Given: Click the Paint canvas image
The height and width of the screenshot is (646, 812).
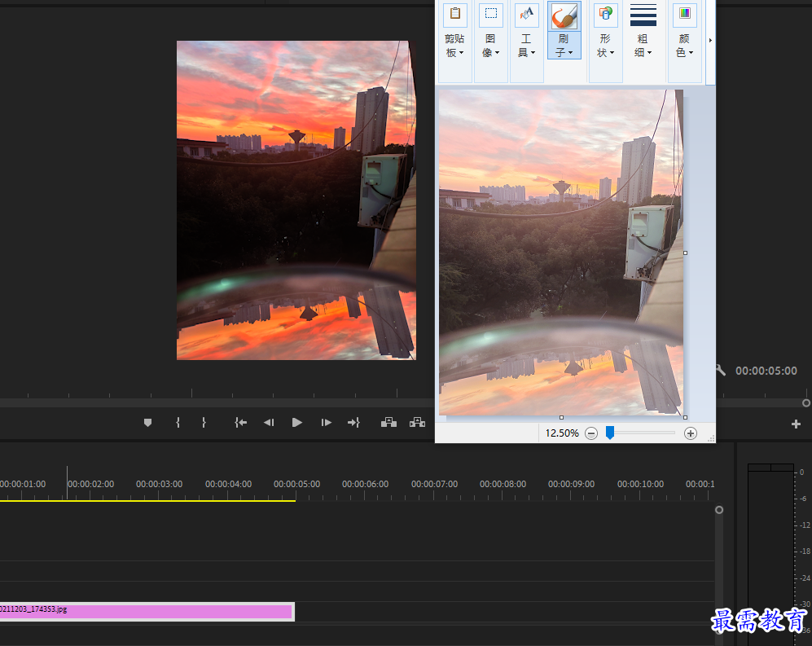Looking at the screenshot, I should pos(561,253).
